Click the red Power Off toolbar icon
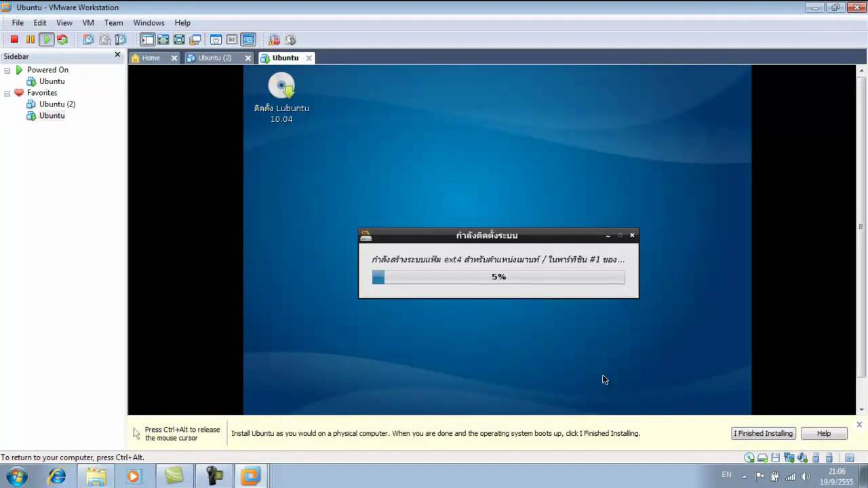The height and width of the screenshot is (488, 868). coord(14,39)
